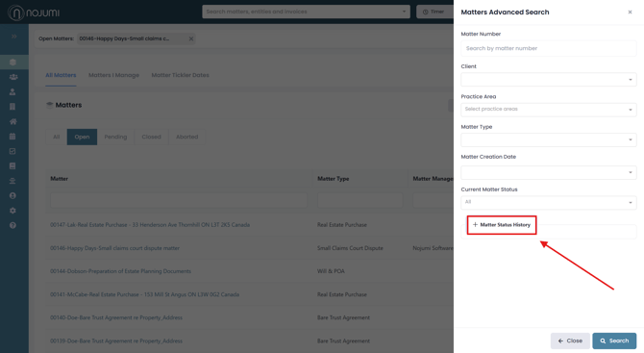Open the checked-box tasks sidebar icon
This screenshot has width=644, height=353.
click(12, 151)
